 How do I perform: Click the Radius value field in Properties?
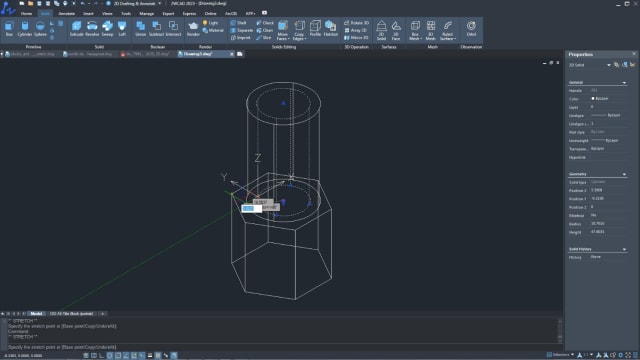point(608,224)
